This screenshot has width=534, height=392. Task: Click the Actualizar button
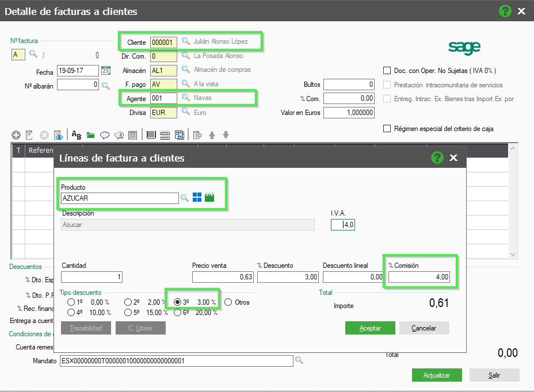437,375
